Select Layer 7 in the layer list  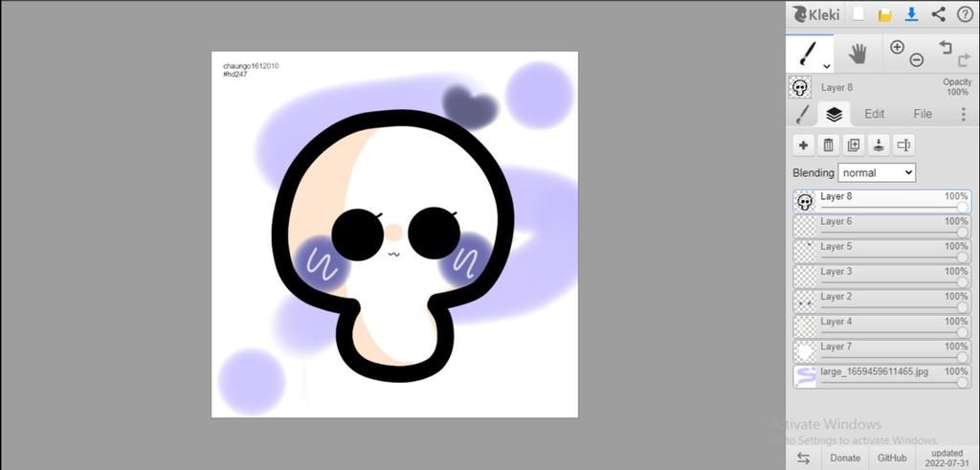pyautogui.click(x=881, y=352)
